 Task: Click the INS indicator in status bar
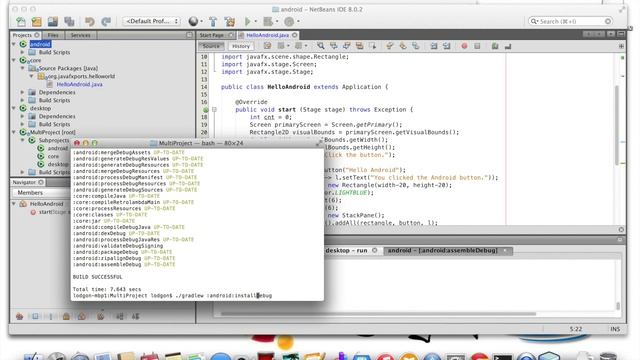click(x=615, y=329)
